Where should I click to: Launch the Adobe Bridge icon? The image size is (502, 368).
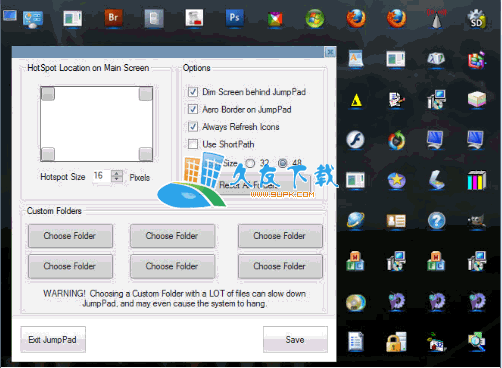[113, 18]
